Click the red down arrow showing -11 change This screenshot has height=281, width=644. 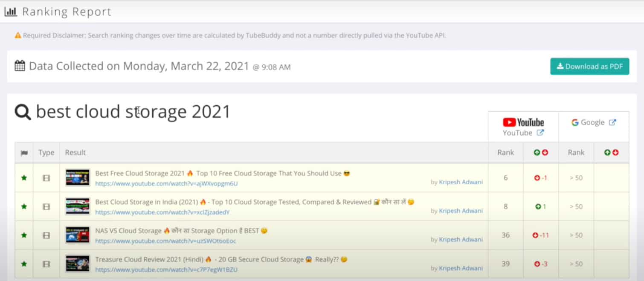click(x=535, y=235)
